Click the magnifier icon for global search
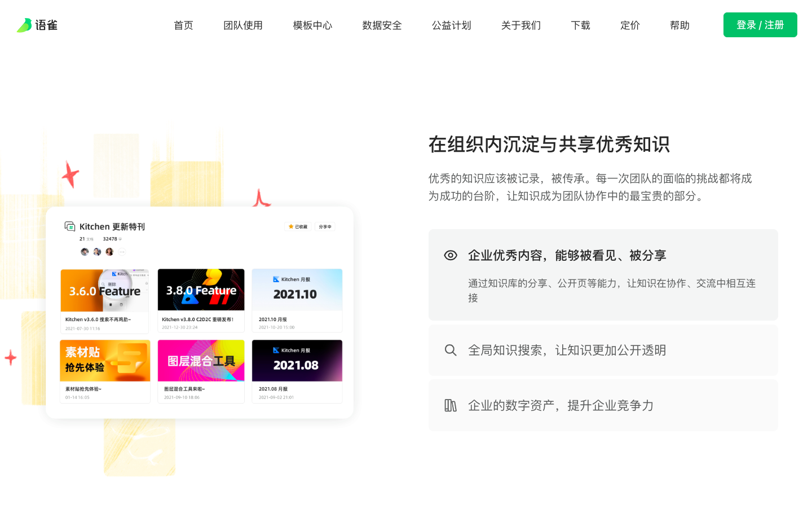The image size is (812, 508). pyautogui.click(x=451, y=350)
